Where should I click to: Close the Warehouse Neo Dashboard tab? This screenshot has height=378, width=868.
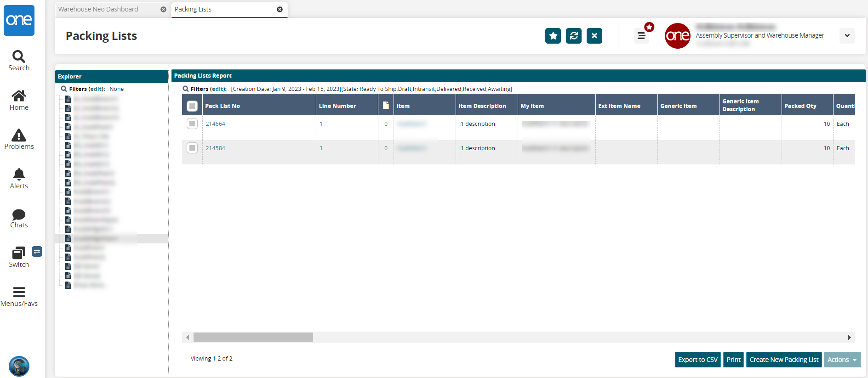[163, 9]
